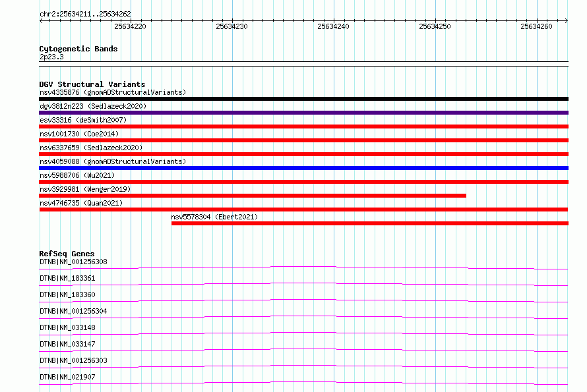Click the black nsv4335876 variant bar
The width and height of the screenshot is (587, 392).
click(303, 99)
